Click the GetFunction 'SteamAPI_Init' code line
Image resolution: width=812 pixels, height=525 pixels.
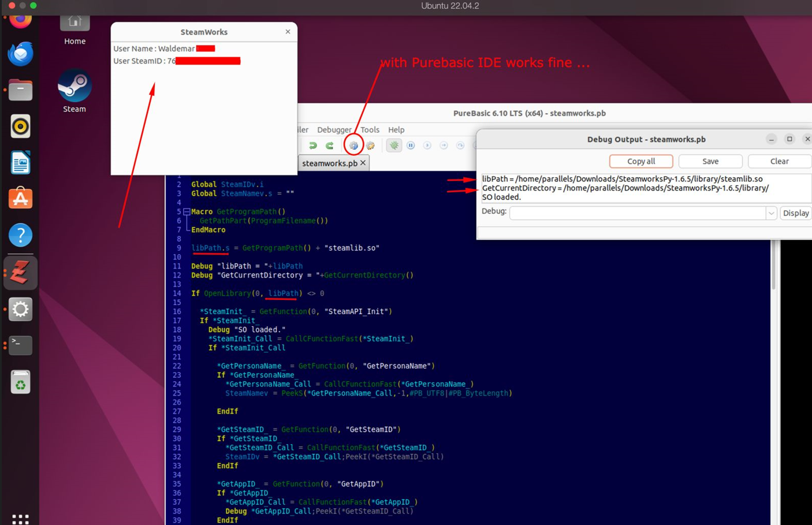296,311
